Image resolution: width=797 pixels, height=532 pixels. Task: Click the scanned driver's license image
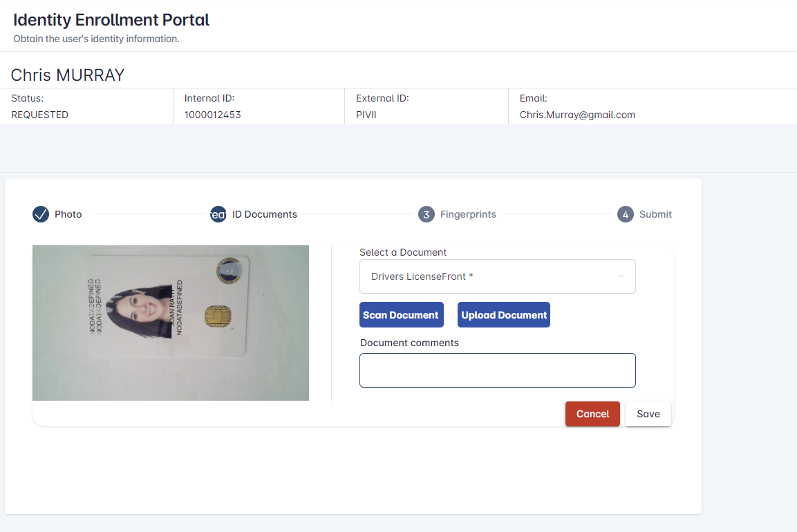[x=171, y=323]
